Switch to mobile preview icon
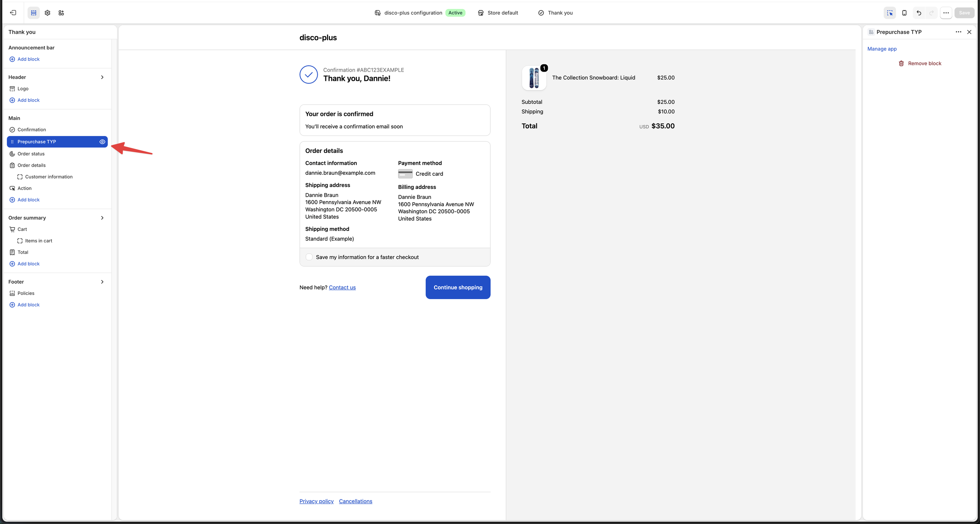The height and width of the screenshot is (524, 980). [x=904, y=13]
